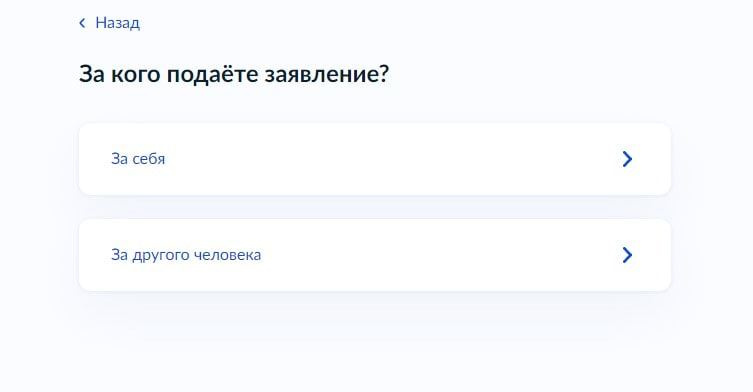Pick applying for yourself (За себя)
The image size is (753, 392).
click(375, 159)
